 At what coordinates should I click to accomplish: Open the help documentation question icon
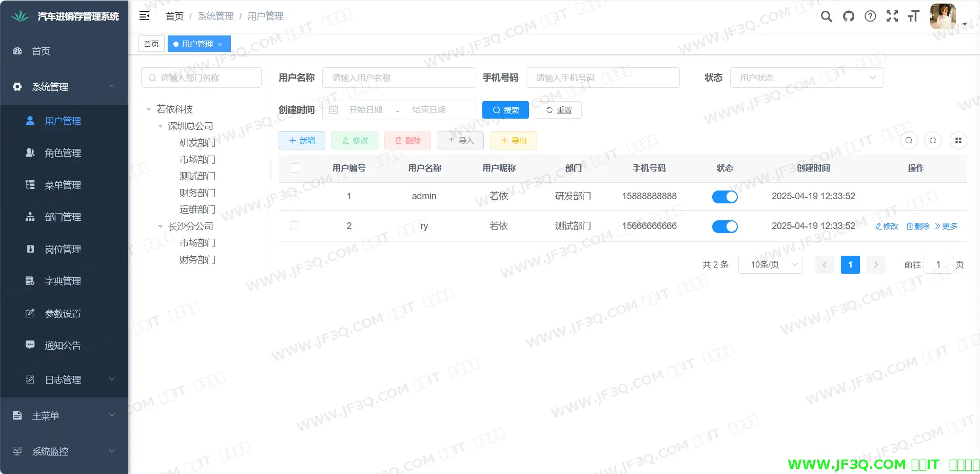tap(870, 16)
